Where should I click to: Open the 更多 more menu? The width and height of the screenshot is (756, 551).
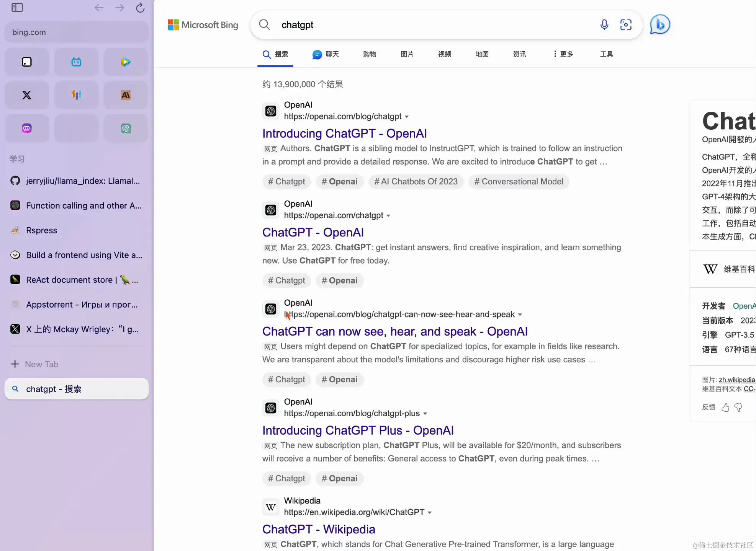(x=563, y=54)
